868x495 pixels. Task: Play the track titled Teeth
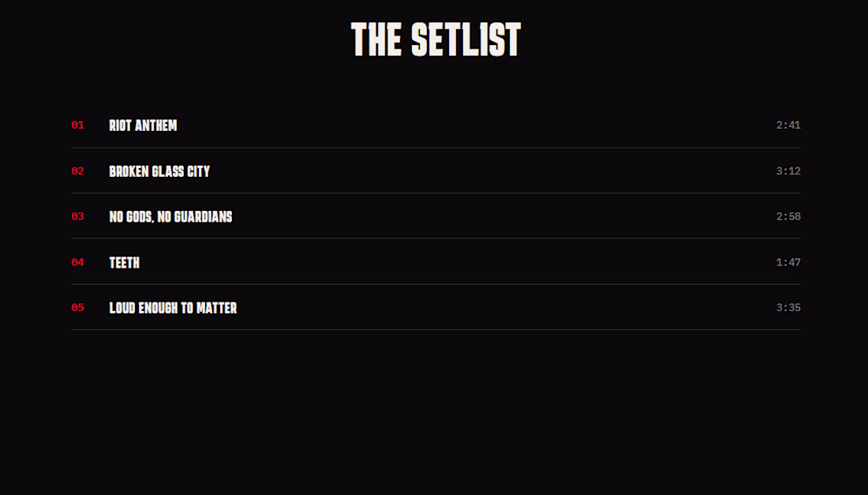point(124,262)
